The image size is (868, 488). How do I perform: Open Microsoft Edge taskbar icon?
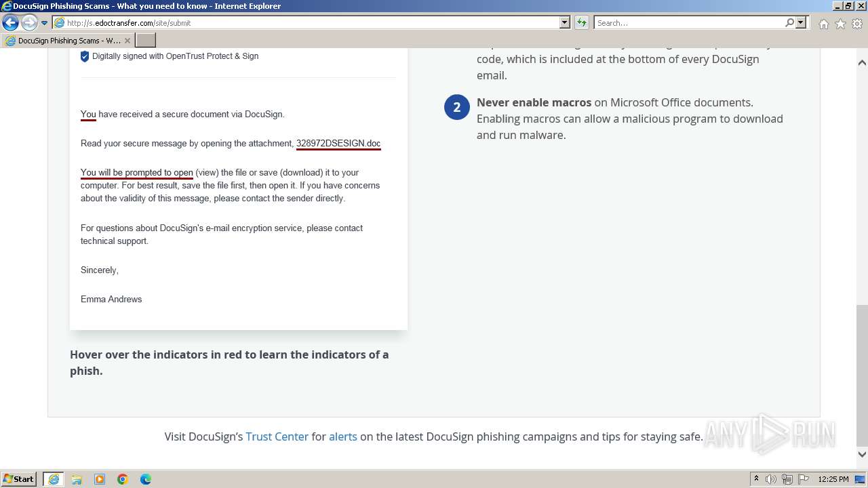(146, 479)
